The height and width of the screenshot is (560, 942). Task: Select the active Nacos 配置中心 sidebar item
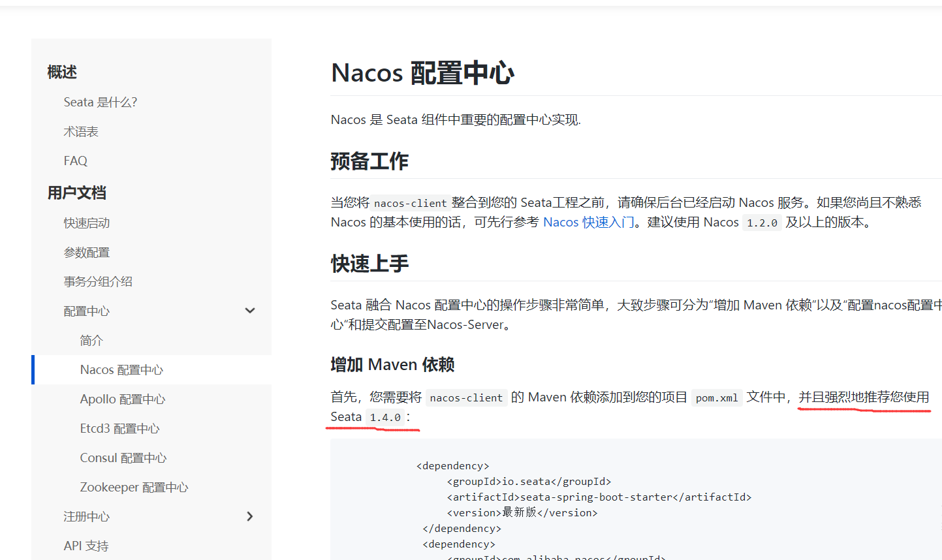(121, 369)
